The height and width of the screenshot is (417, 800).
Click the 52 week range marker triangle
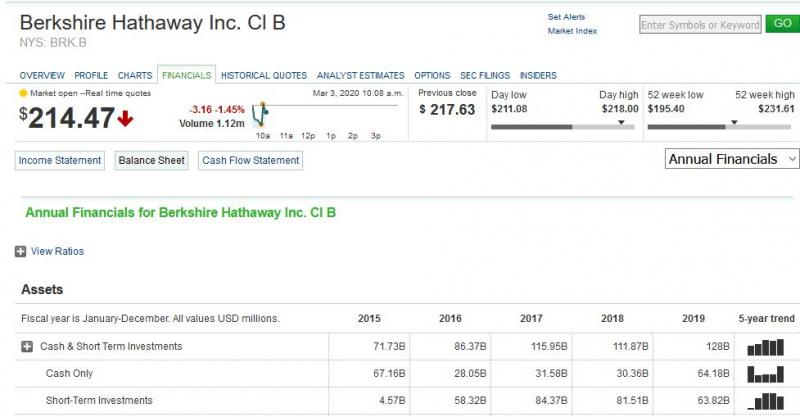734,122
